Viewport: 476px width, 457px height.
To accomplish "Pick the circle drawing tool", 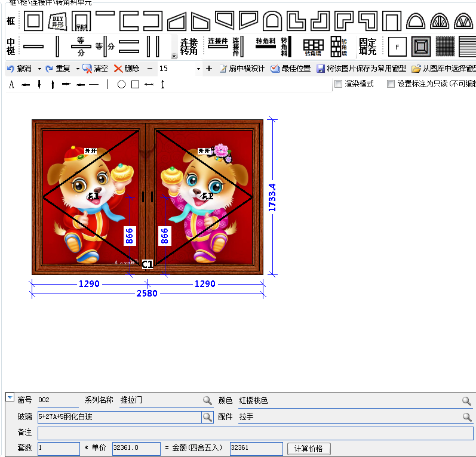I will click(121, 84).
